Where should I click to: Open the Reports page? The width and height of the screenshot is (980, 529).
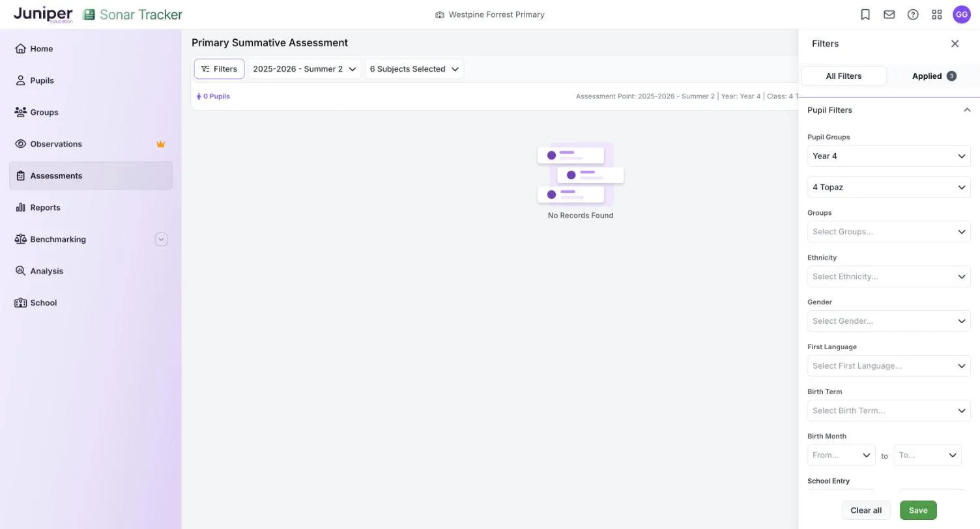[91, 208]
